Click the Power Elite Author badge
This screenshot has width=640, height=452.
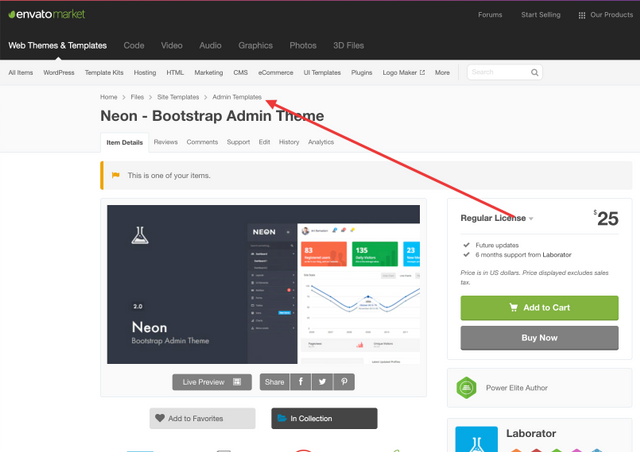464,388
